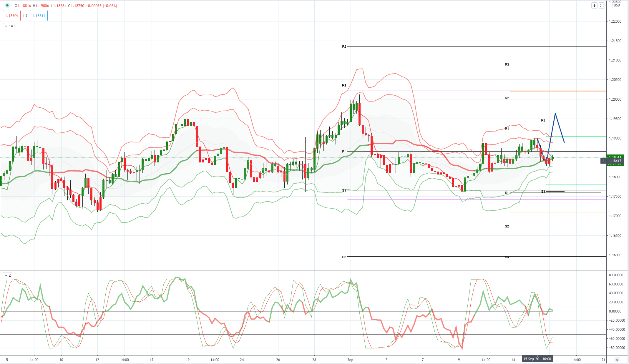Expand the lower pane's 2 indicators legend

(8, 275)
